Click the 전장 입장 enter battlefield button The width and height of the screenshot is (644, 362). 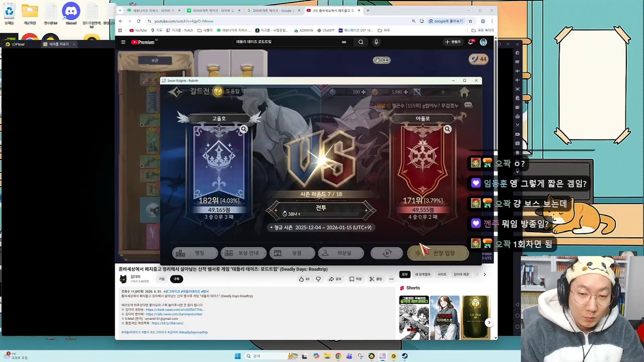[x=438, y=253]
